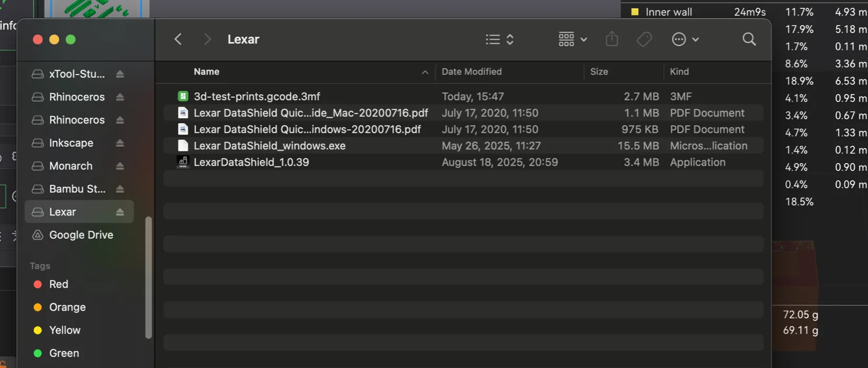Click the blank icon of the .exe file
This screenshot has height=368, width=868.
[182, 145]
